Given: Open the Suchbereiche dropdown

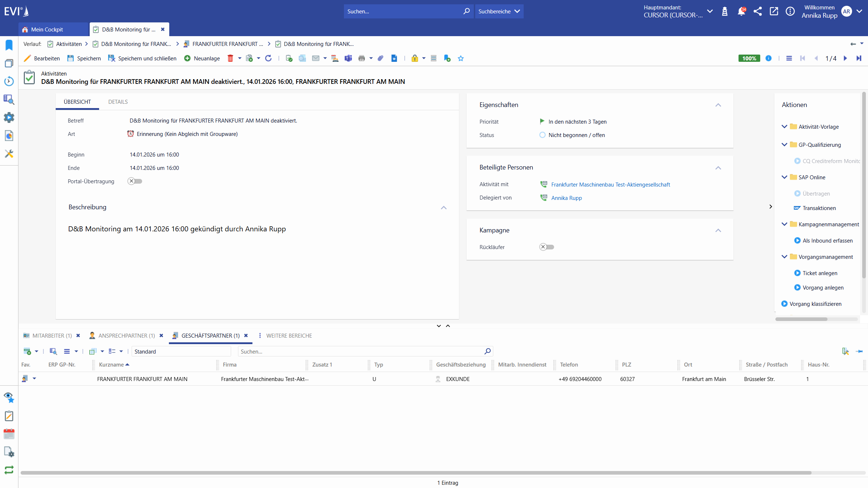Looking at the screenshot, I should (499, 11).
